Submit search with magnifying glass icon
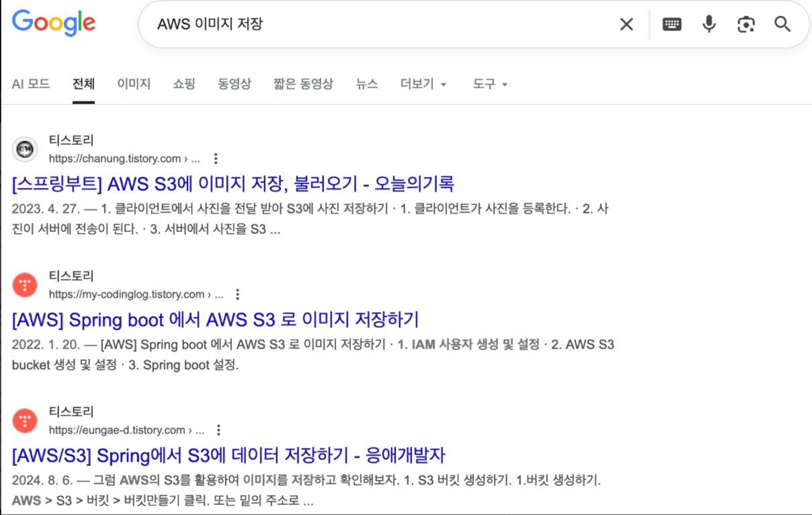Viewport: 812px width, 515px height. 782,24
